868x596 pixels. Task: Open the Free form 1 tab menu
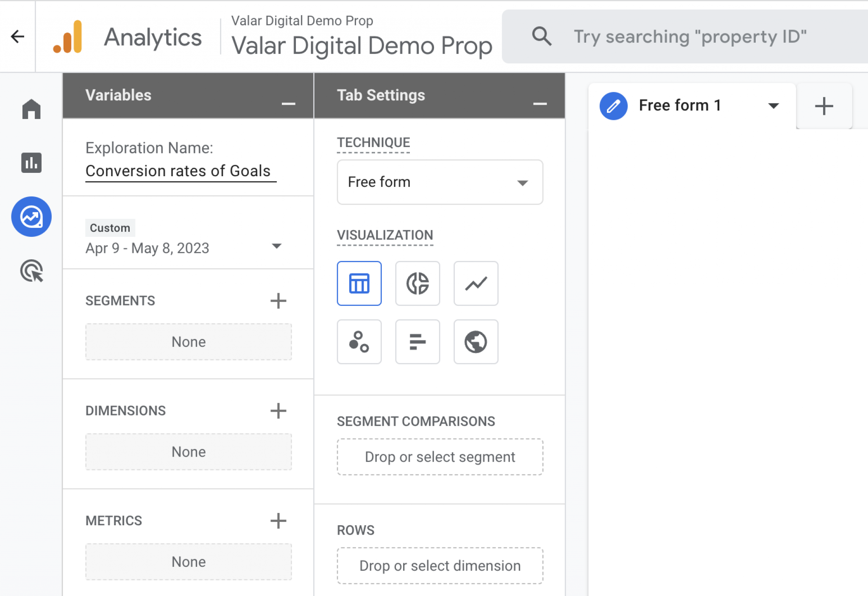click(773, 105)
